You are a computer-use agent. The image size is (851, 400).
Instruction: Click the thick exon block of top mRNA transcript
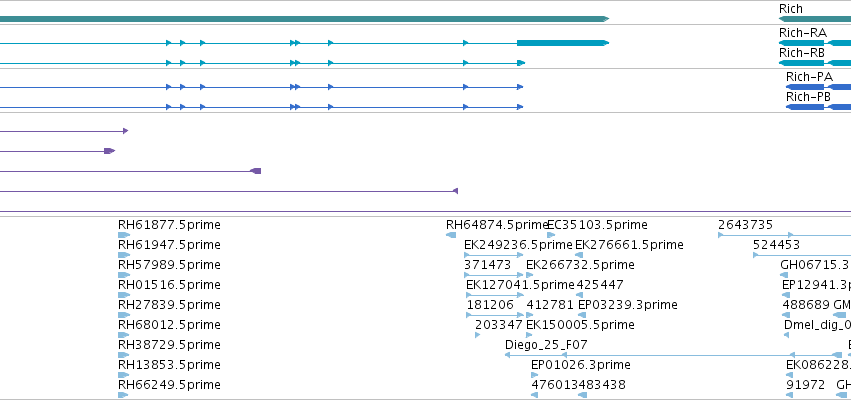[563, 43]
